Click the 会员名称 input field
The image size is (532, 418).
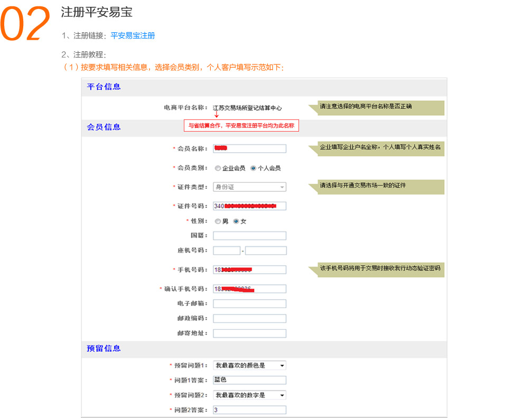pyautogui.click(x=249, y=148)
